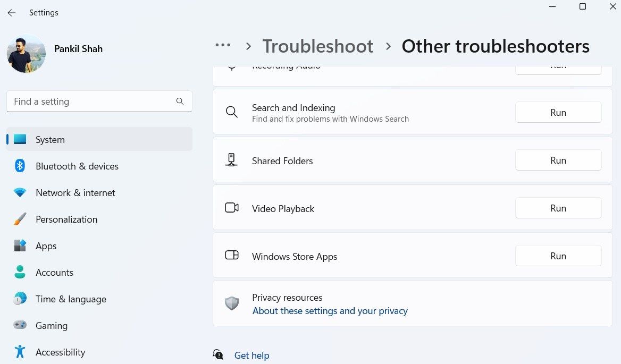Click the Shared Folders icon
The width and height of the screenshot is (621, 364).
pos(232,160)
